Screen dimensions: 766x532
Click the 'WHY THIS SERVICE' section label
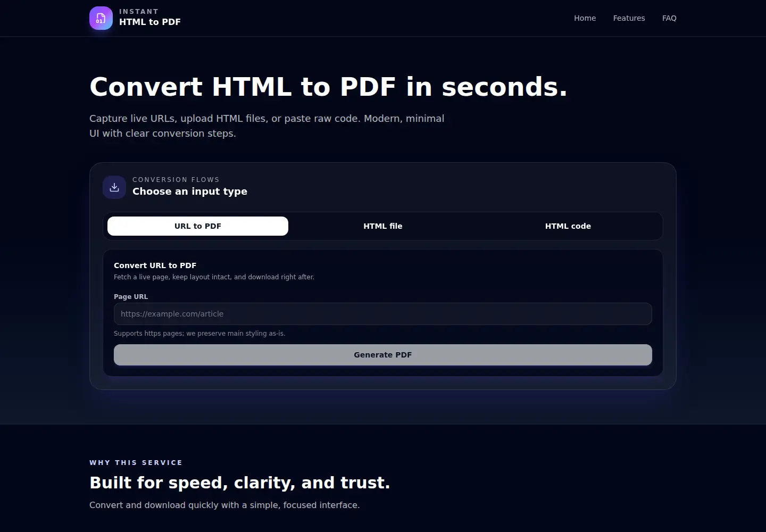click(136, 463)
